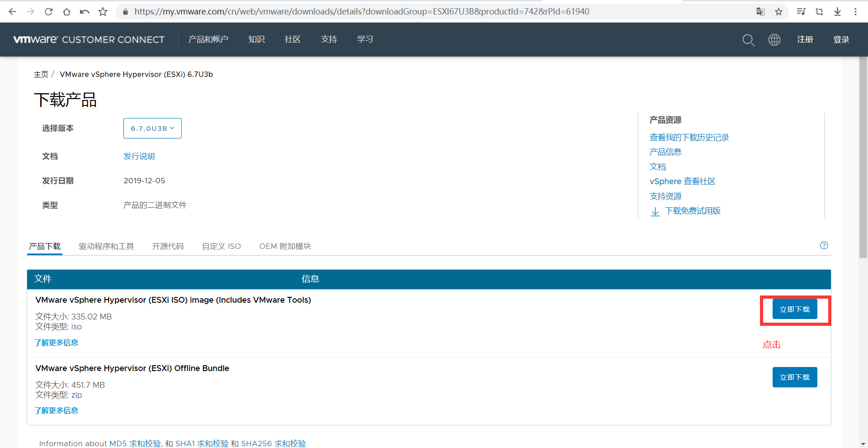The image size is (868, 448).
Task: Open the language globe selector
Action: click(774, 40)
